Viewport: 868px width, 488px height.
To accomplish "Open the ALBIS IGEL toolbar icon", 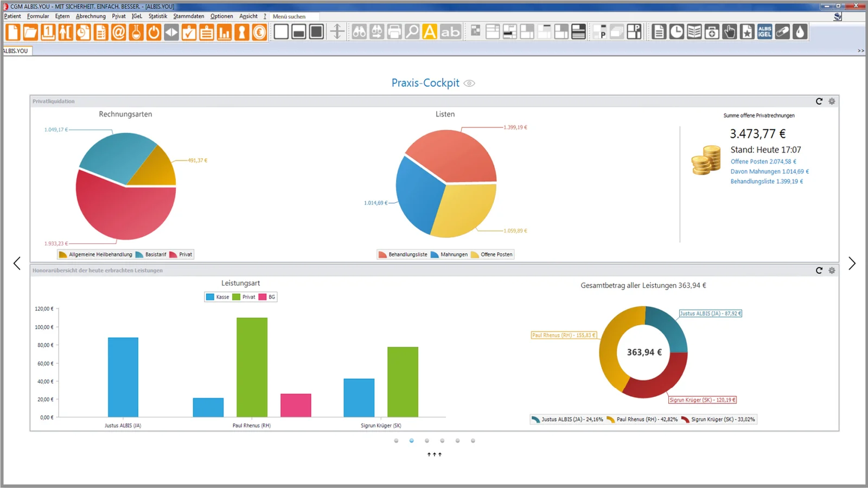I will coord(765,32).
